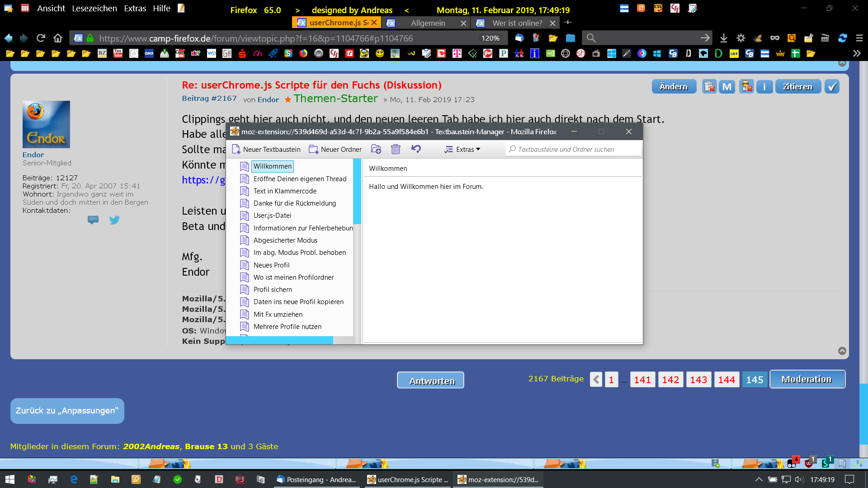This screenshot has width=868, height=488.
Task: Expand the bookmarks toolbar overflow chevron
Action: point(856,53)
